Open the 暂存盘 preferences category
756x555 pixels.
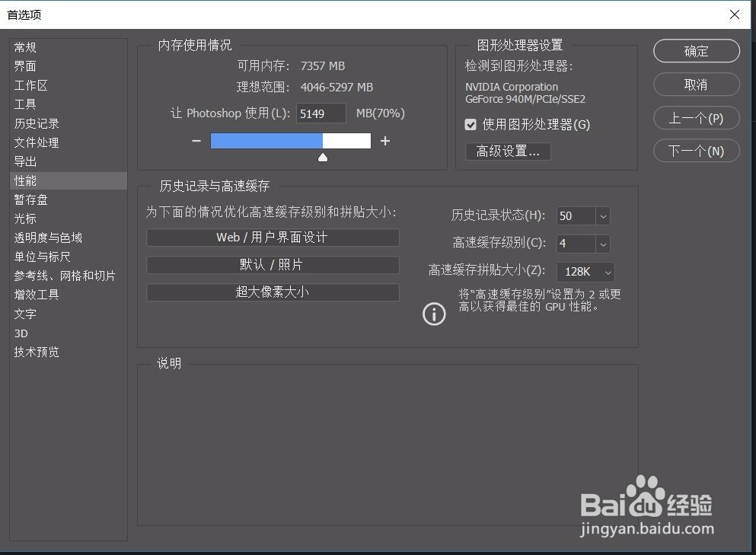[x=69, y=199]
